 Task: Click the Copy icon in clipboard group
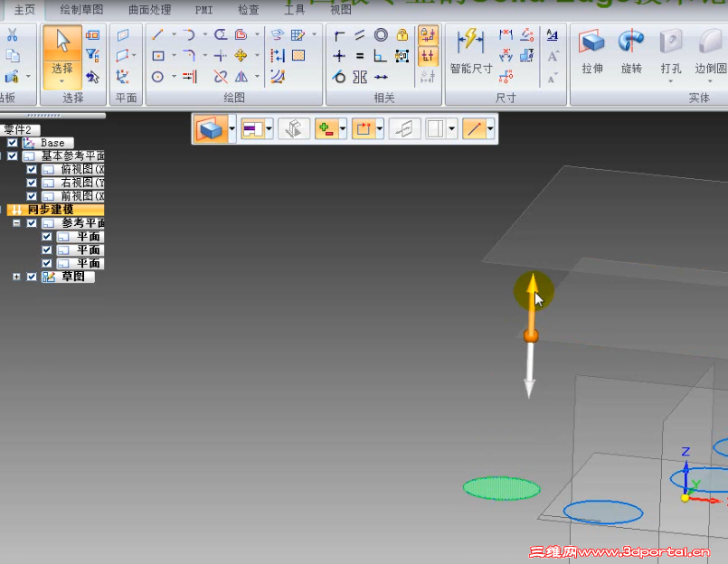tap(12, 56)
